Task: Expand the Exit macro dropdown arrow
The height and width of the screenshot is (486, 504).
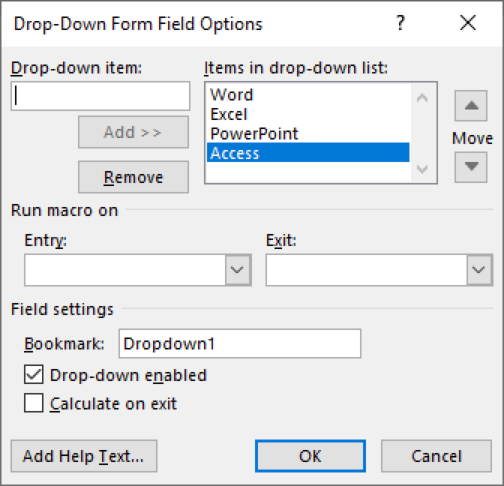Action: 479,270
